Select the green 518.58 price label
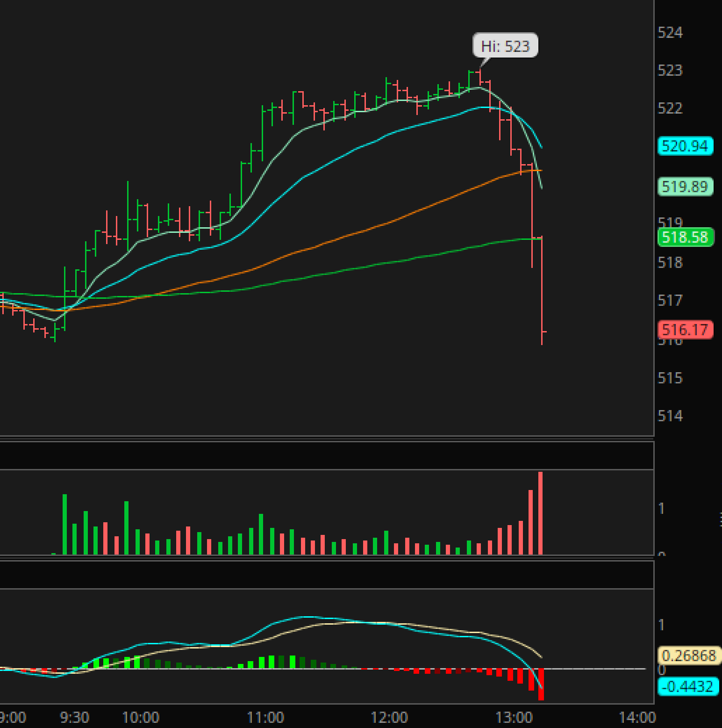 [685, 237]
